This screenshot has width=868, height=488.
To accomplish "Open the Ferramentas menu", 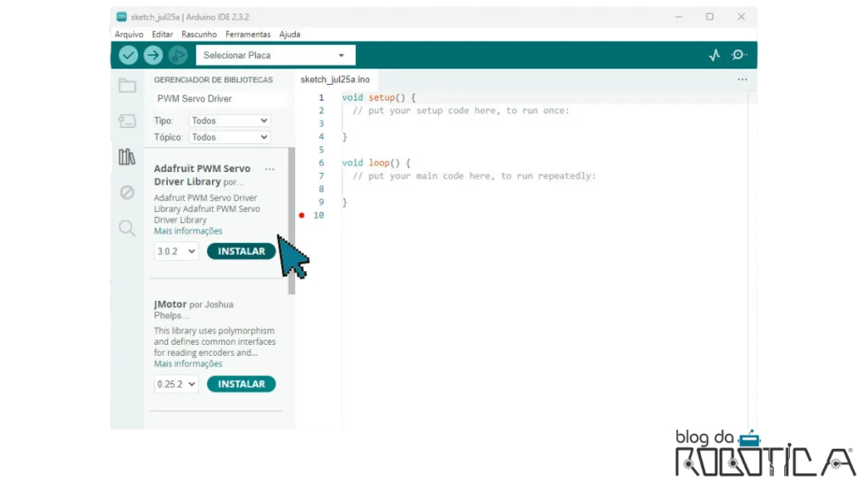I will (x=248, y=34).
